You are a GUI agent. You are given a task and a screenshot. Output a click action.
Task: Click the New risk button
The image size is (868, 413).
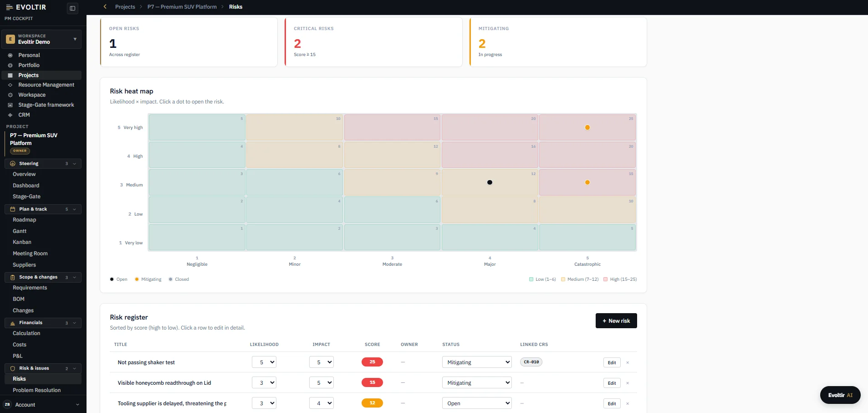click(616, 320)
